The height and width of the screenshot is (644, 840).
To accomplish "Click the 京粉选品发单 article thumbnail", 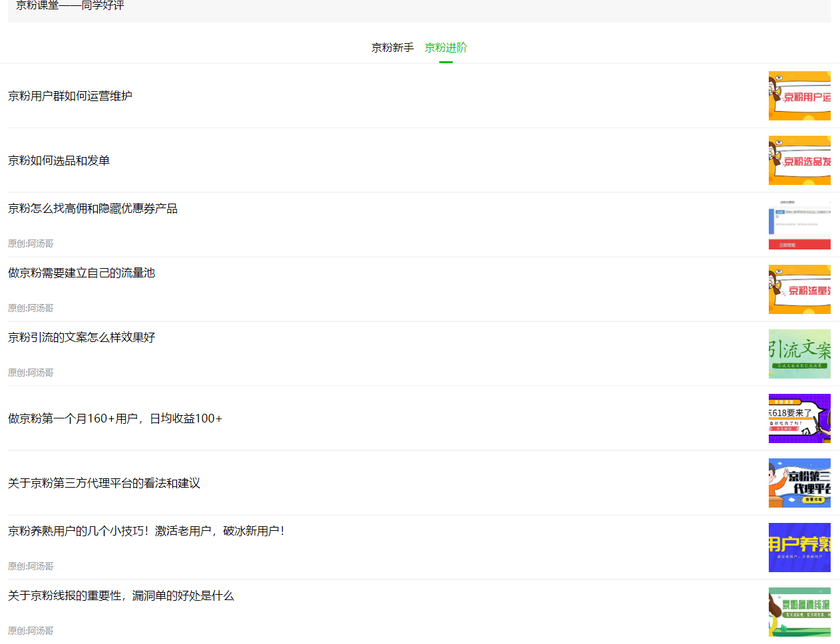I will 799,160.
